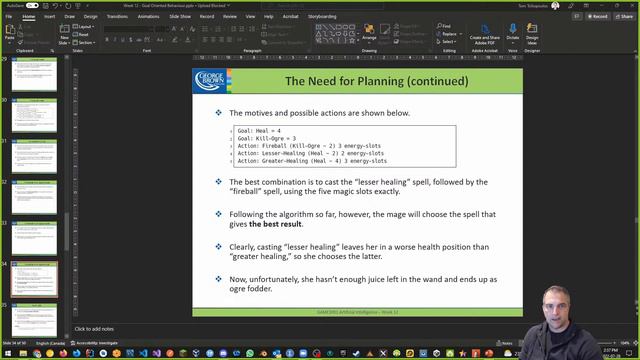The height and width of the screenshot is (360, 640).
Task: Click the New Slide icon
Action: coord(64,29)
